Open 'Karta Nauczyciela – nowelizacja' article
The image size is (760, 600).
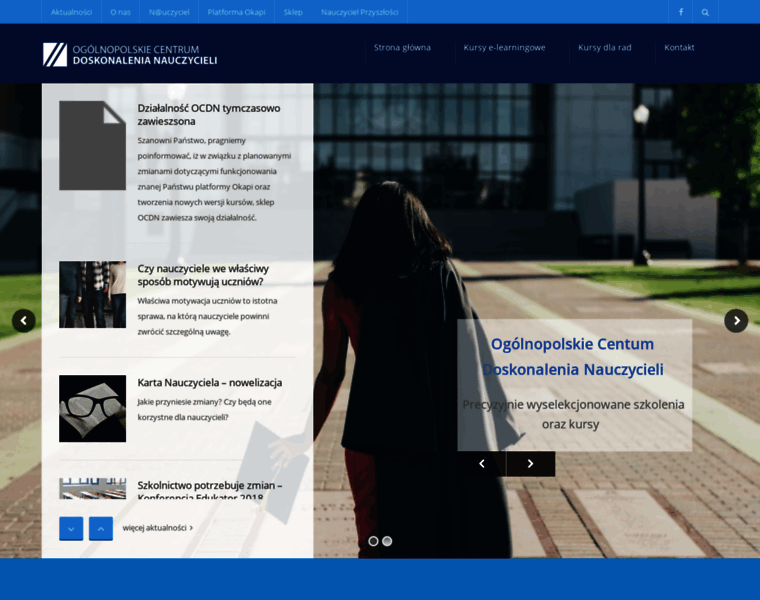[210, 382]
